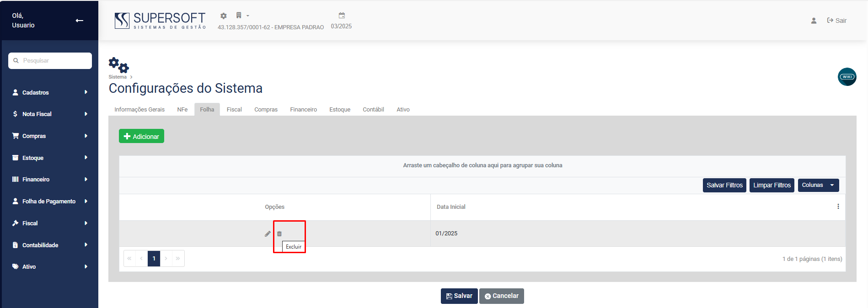Click the green Adicionar button
868x308 pixels.
[x=141, y=136]
